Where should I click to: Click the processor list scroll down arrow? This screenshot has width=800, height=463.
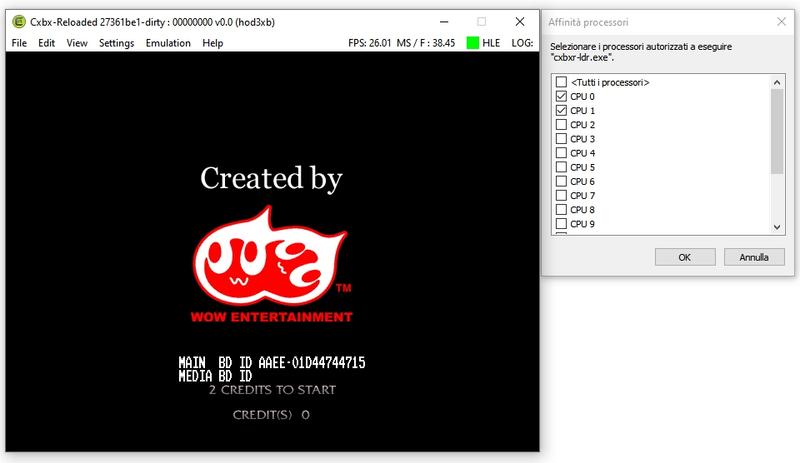[777, 227]
